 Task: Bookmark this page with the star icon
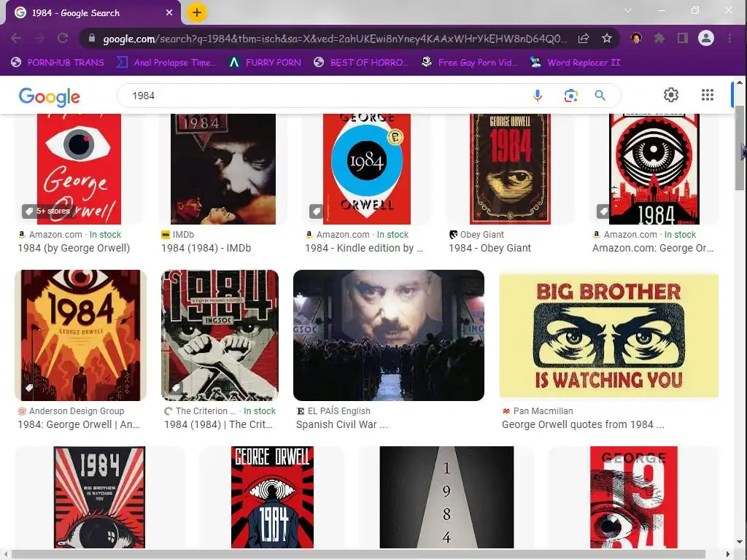tap(606, 38)
